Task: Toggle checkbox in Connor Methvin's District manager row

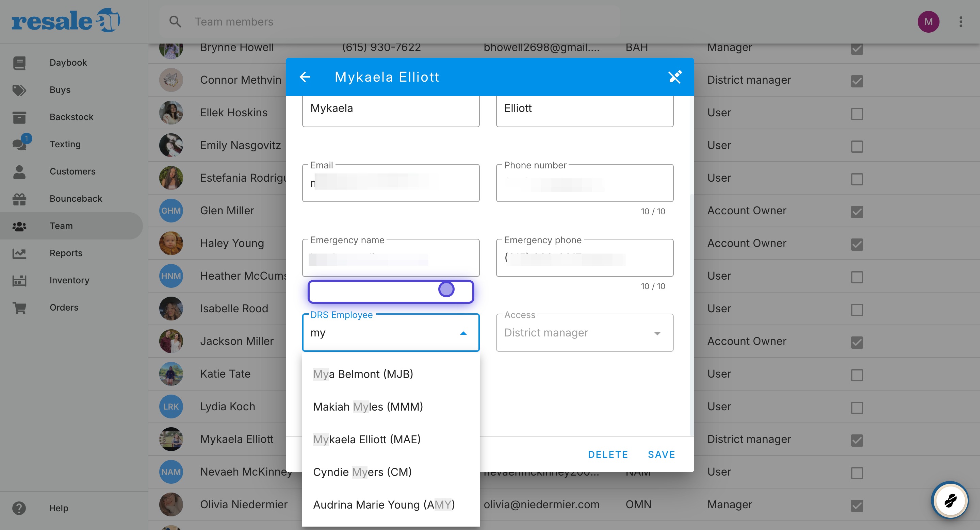Action: pyautogui.click(x=857, y=81)
